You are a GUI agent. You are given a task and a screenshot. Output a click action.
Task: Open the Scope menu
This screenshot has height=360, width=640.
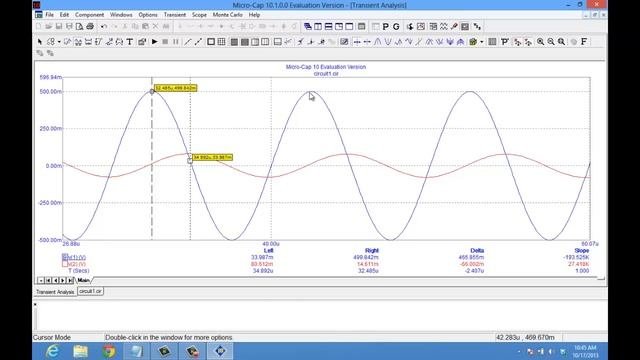(199, 15)
